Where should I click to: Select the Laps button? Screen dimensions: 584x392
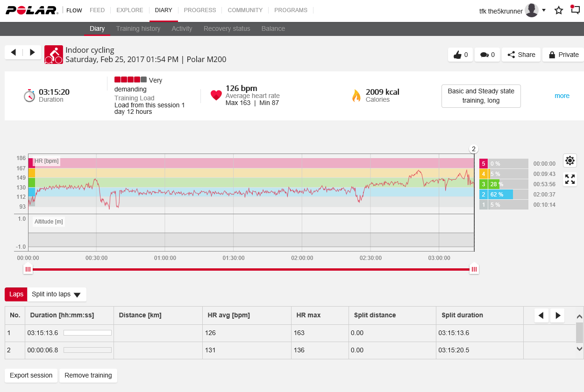tap(16, 294)
